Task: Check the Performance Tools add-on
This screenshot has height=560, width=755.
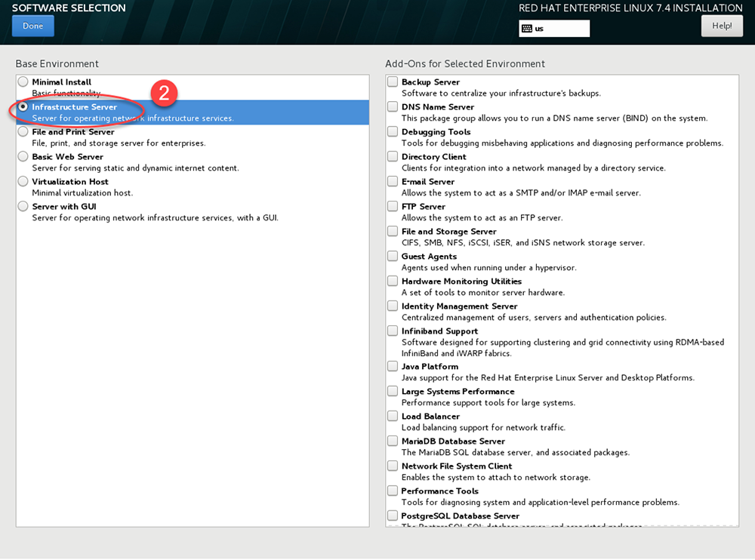Action: pyautogui.click(x=393, y=491)
